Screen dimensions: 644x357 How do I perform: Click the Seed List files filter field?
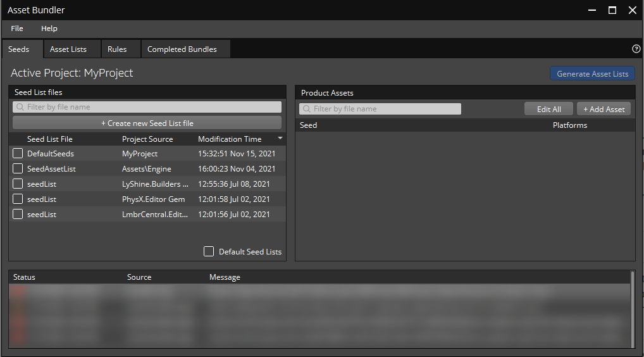(x=147, y=107)
